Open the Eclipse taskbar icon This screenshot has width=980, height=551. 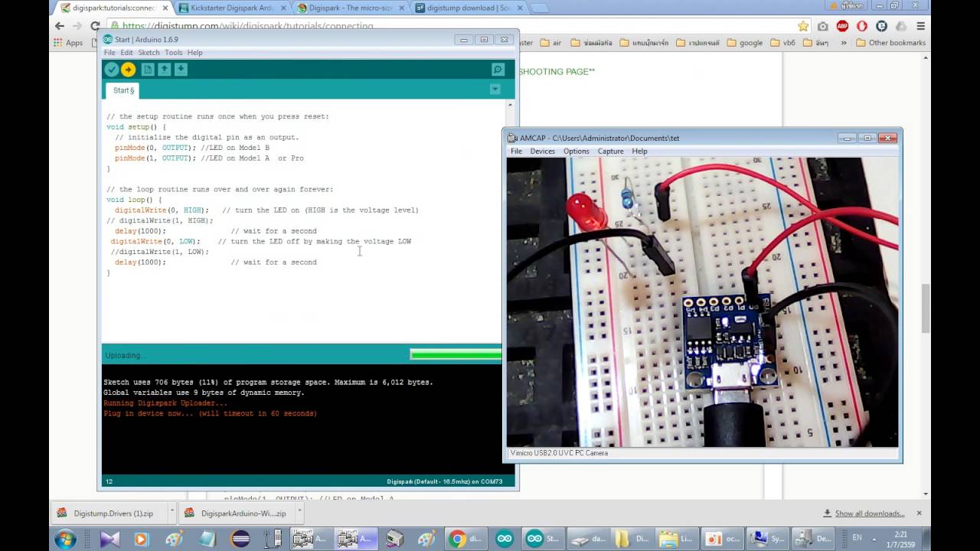(240, 539)
